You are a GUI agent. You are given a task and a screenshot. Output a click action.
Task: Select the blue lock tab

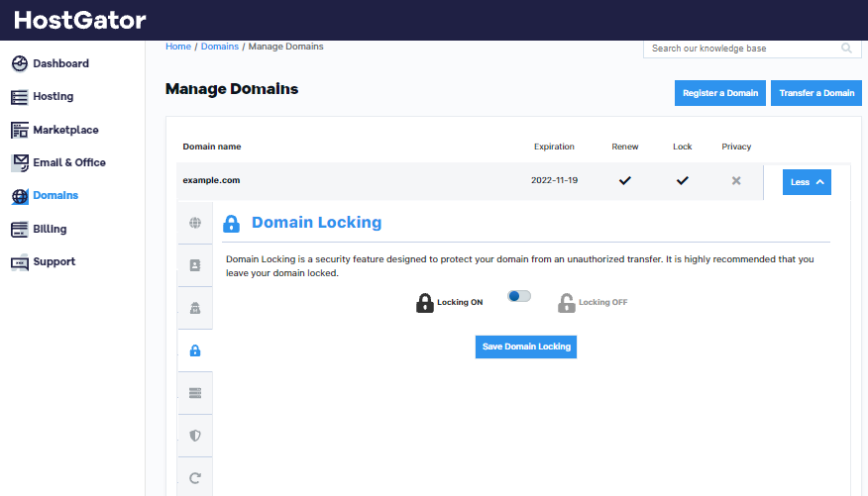tap(195, 350)
